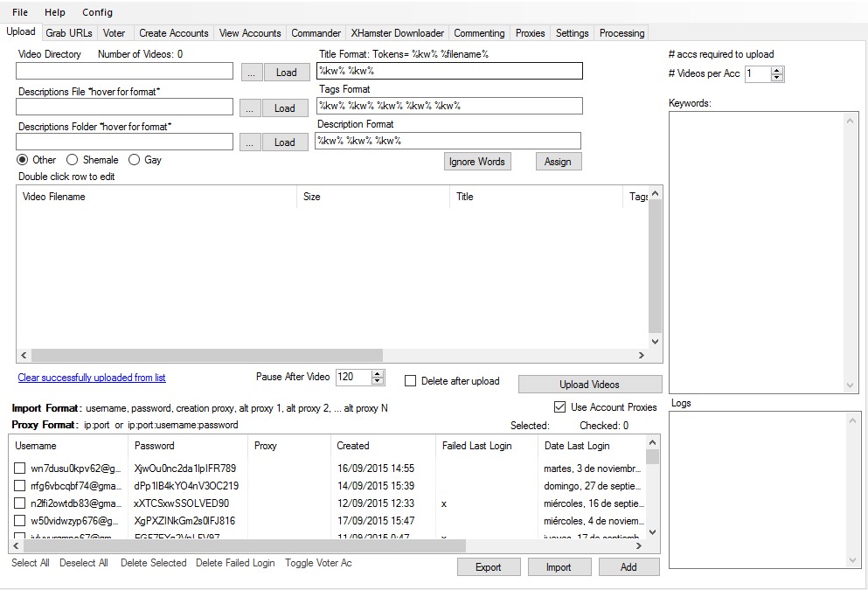The width and height of the screenshot is (868, 590).
Task: Sort accounts by Failed Last Login column
Action: tap(487, 446)
